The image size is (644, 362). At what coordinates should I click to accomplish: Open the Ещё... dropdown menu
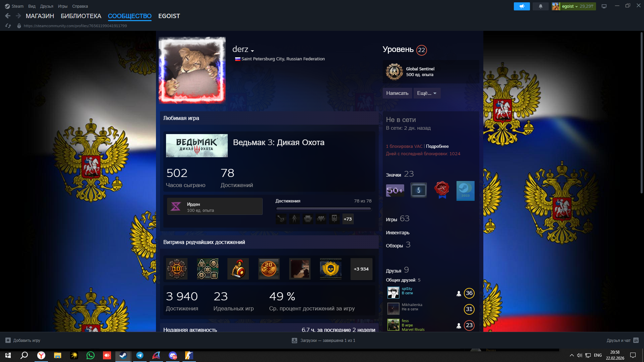point(427,93)
